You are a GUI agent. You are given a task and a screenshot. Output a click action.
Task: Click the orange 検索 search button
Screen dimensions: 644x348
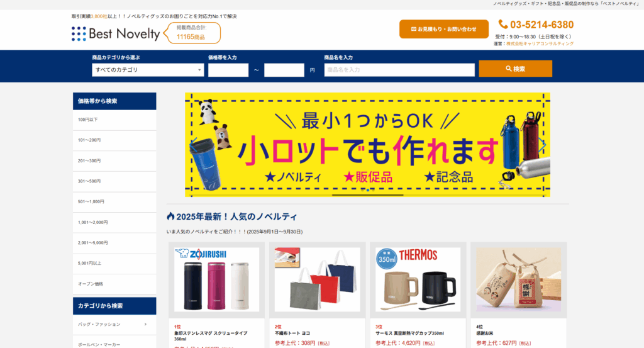pyautogui.click(x=516, y=69)
